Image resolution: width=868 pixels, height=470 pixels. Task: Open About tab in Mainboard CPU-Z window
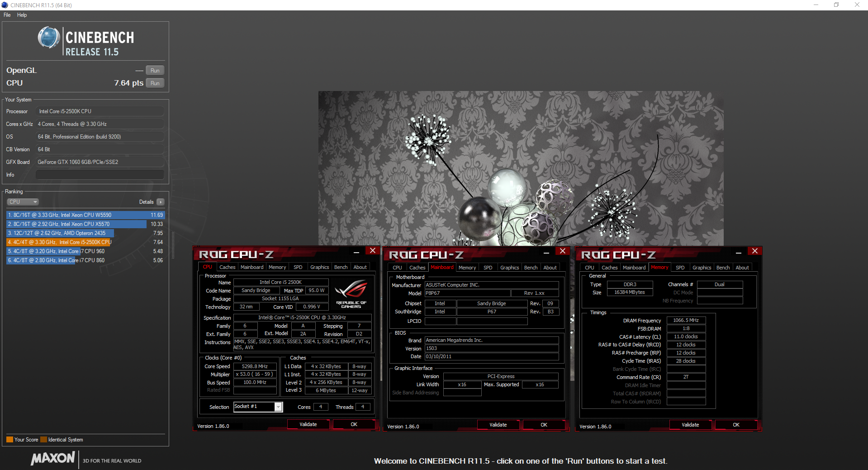pos(550,268)
